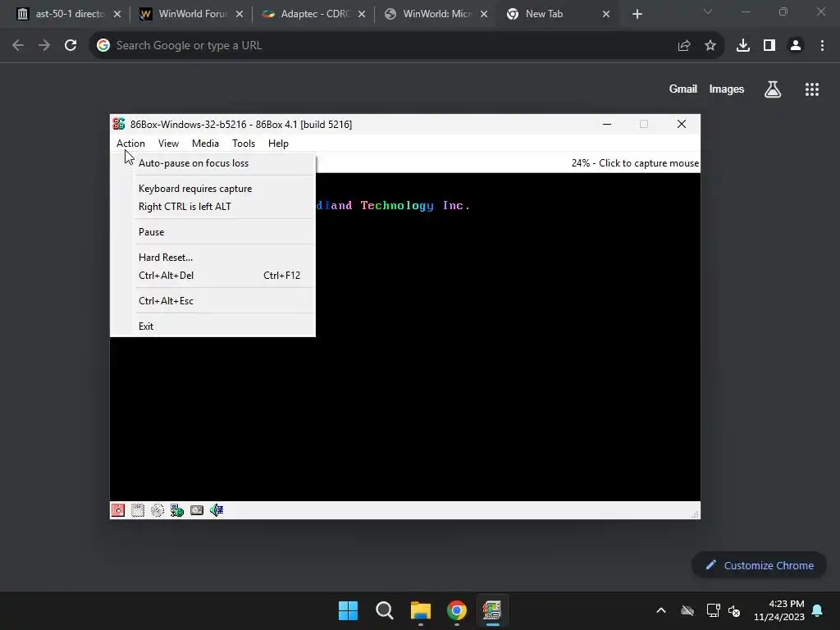Click the grayed-out CD-ROM disc status icon
Screen dimensions: 840x630
click(157, 510)
